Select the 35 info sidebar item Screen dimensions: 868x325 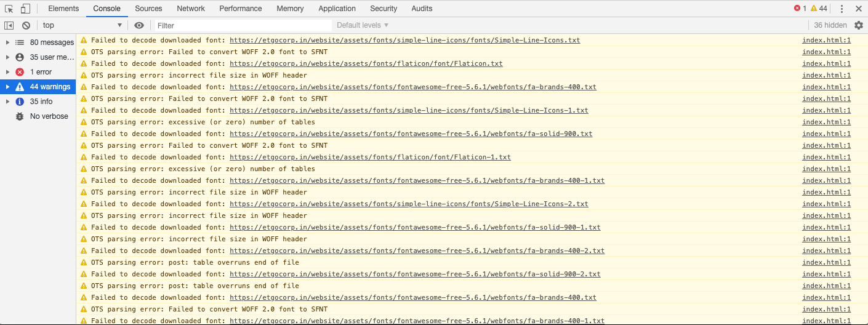pyautogui.click(x=38, y=102)
